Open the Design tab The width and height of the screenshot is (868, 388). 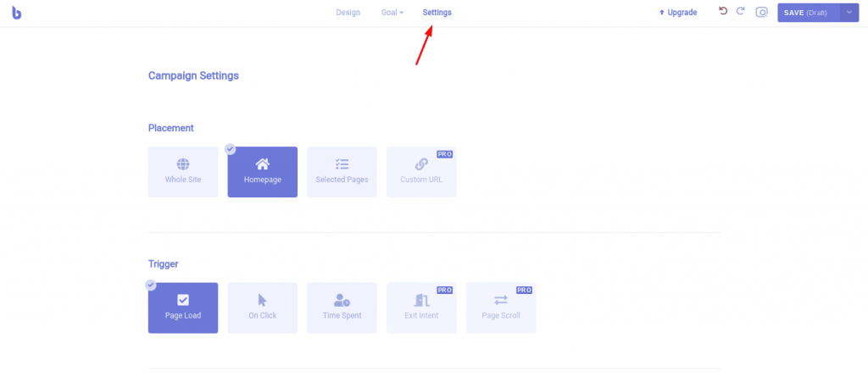pyautogui.click(x=348, y=12)
